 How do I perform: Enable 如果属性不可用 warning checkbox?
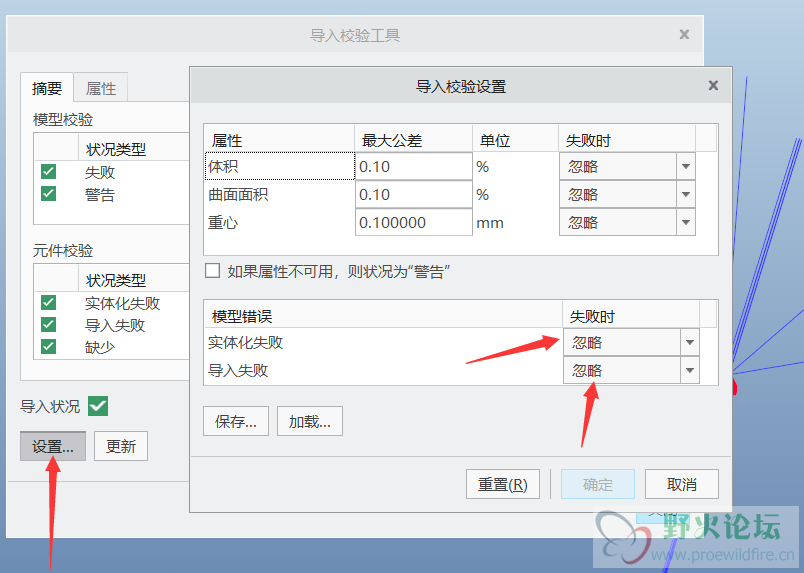[212, 271]
